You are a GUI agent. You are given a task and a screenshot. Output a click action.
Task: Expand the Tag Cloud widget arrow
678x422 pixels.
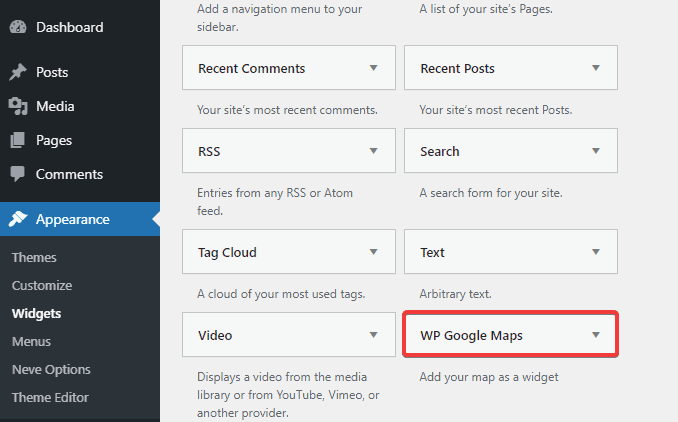pyautogui.click(x=374, y=252)
